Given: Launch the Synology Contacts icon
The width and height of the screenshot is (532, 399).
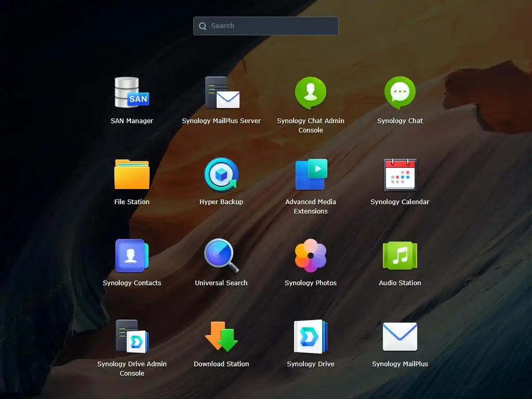Looking at the screenshot, I should click(x=131, y=256).
